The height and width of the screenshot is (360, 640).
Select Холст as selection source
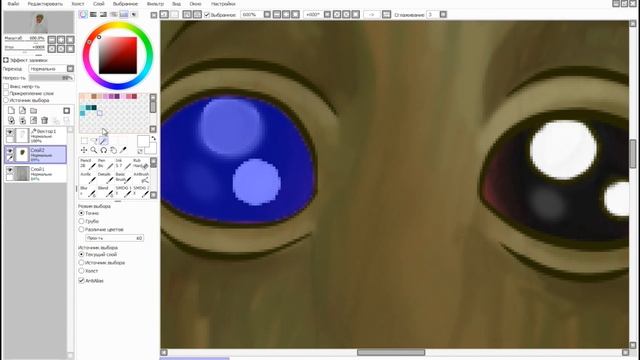(x=81, y=271)
